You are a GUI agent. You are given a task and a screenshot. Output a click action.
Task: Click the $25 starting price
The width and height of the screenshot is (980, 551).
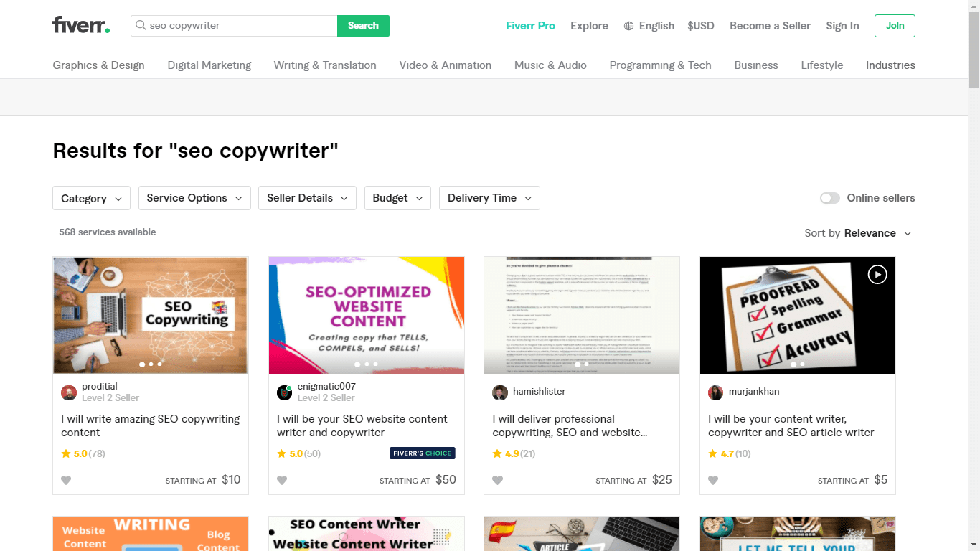coord(662,480)
